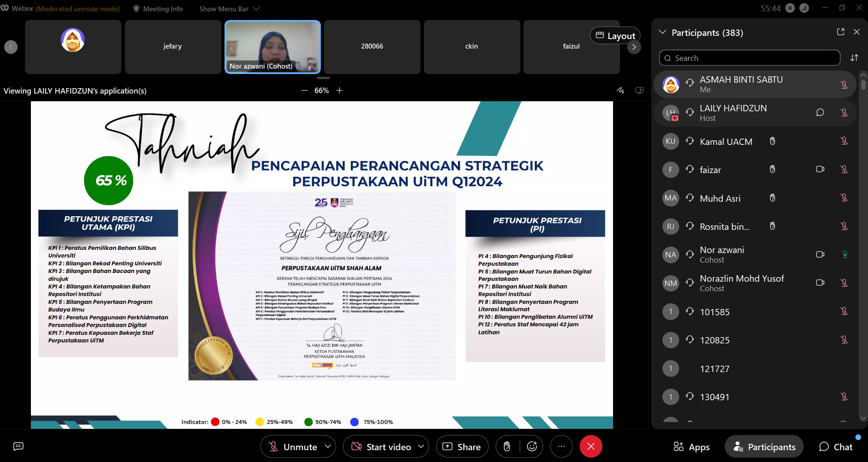This screenshot has height=462, width=868.
Task: Open the Chat panel
Action: 836,447
